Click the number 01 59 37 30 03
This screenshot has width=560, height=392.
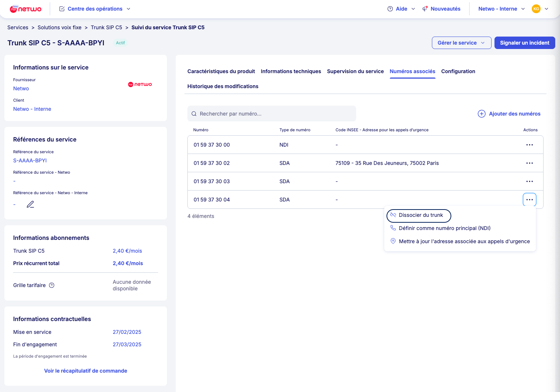(x=212, y=181)
